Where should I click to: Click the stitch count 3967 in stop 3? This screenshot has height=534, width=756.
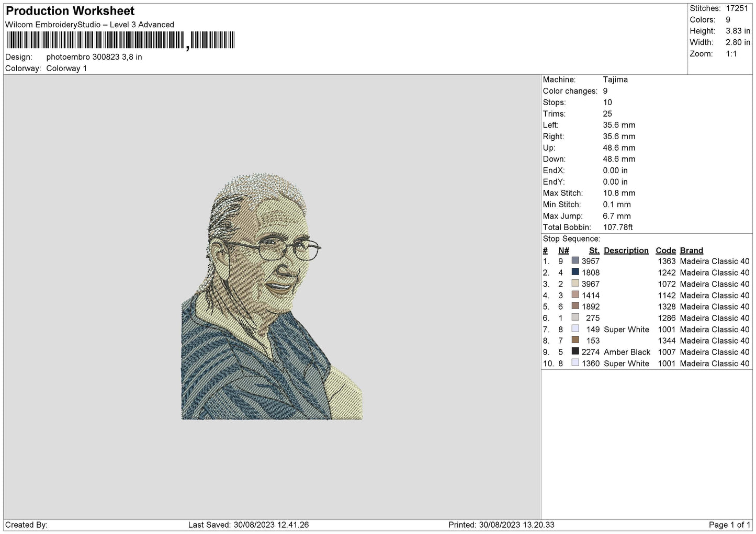[x=591, y=284]
